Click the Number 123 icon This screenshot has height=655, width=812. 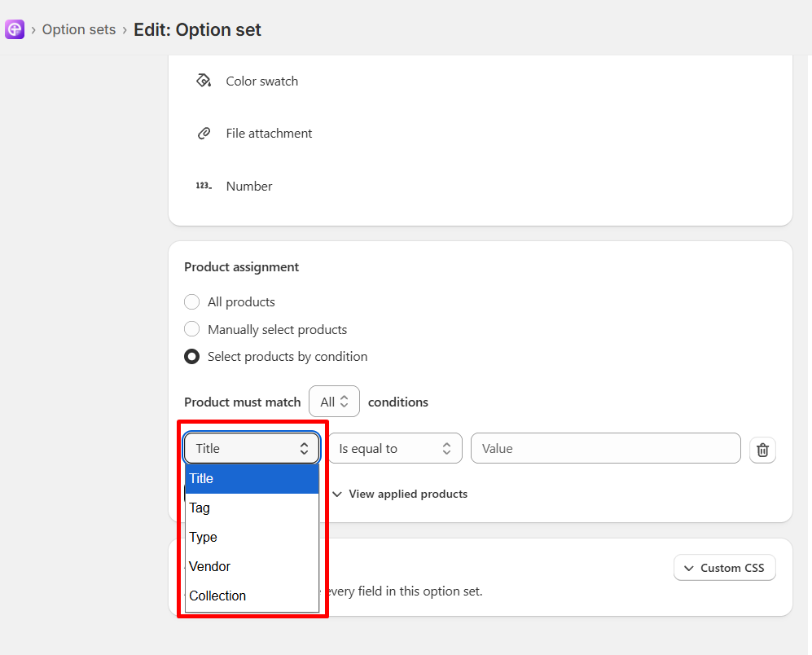[204, 186]
